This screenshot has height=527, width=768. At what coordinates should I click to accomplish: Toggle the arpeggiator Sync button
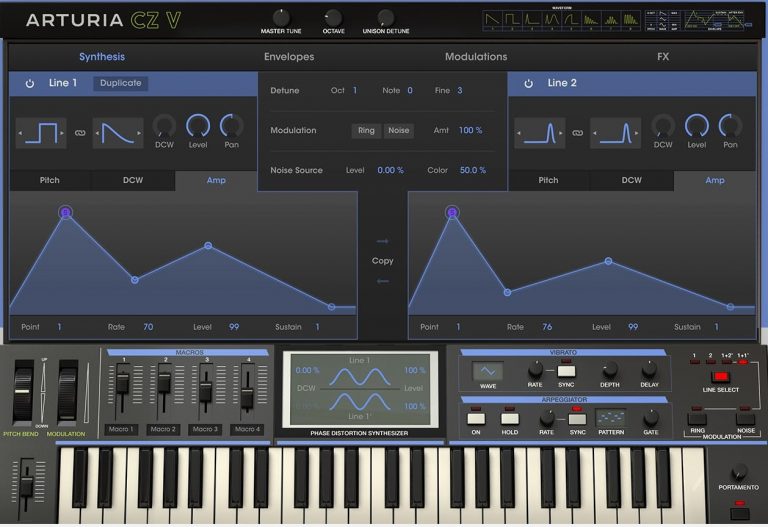577,418
